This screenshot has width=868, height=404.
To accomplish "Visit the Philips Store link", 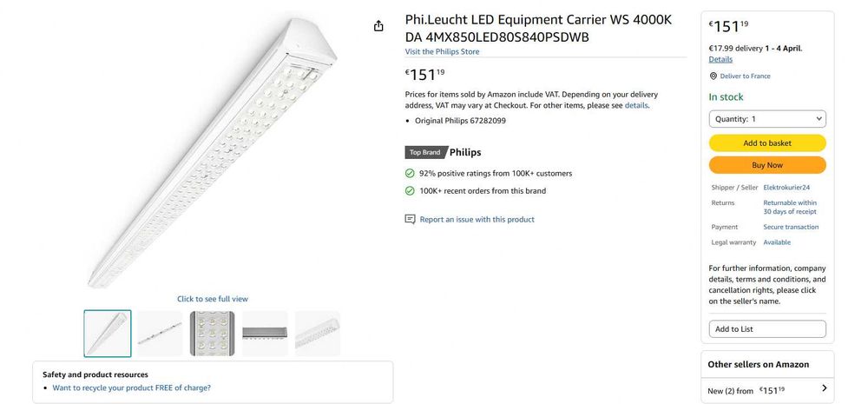I will pos(443,51).
